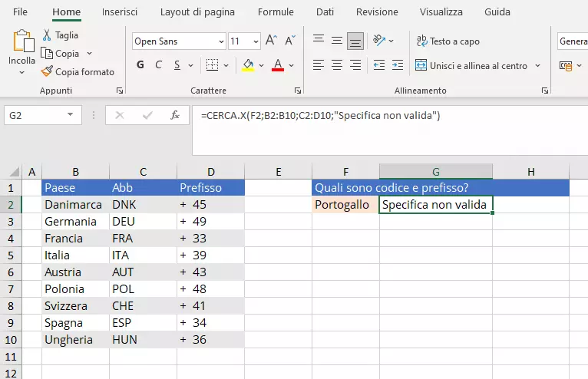Expand the Copia dropdown arrow
The height and width of the screenshot is (379, 588).
click(89, 53)
